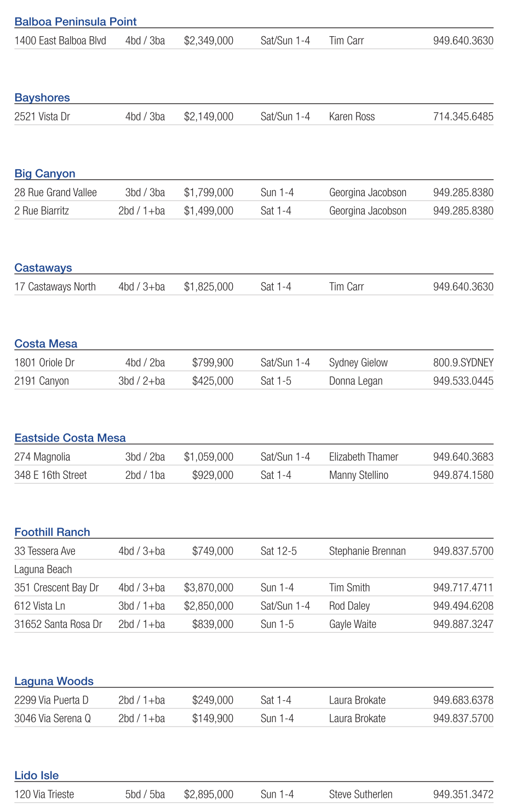Select the 3046 Via Serena Q address
The width and height of the screenshot is (511, 812).
click(x=53, y=718)
